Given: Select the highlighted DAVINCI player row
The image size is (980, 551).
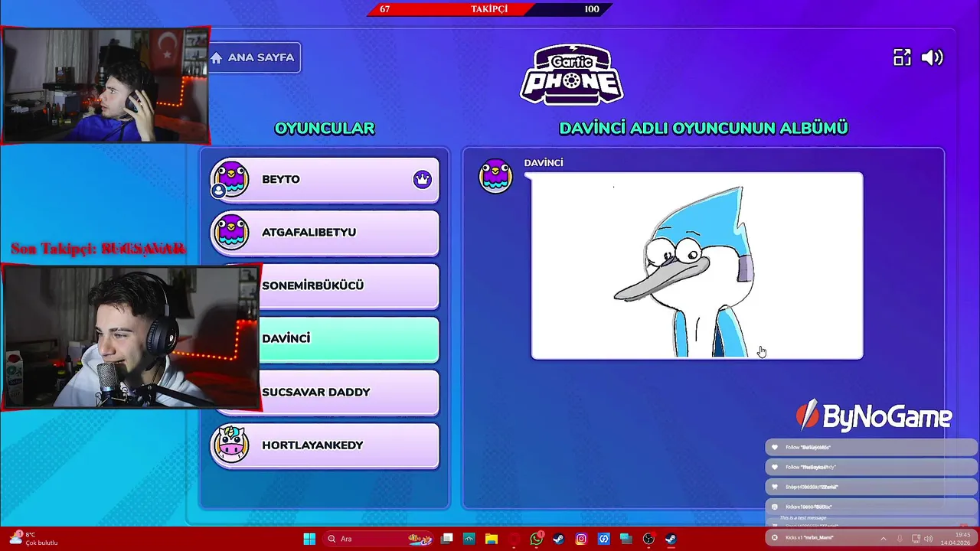Looking at the screenshot, I should pyautogui.click(x=349, y=338).
